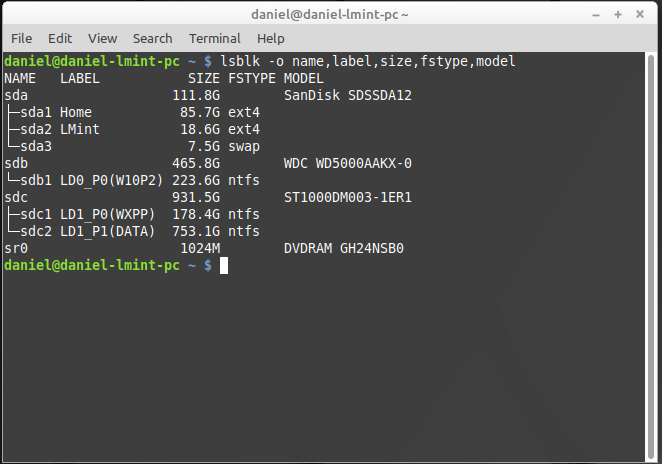Minimize the terminal window
The width and height of the screenshot is (662, 464).
596,15
